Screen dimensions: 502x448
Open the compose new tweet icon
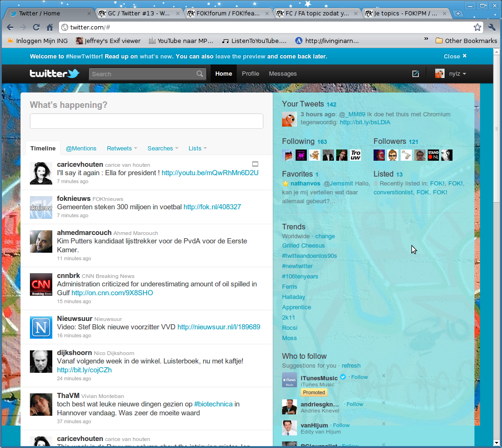[415, 74]
